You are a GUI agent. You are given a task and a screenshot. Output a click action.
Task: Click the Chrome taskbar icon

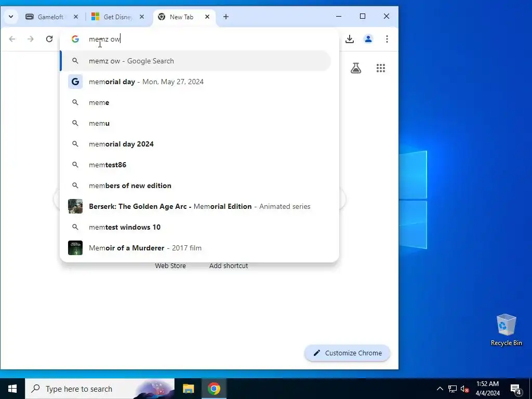click(214, 389)
